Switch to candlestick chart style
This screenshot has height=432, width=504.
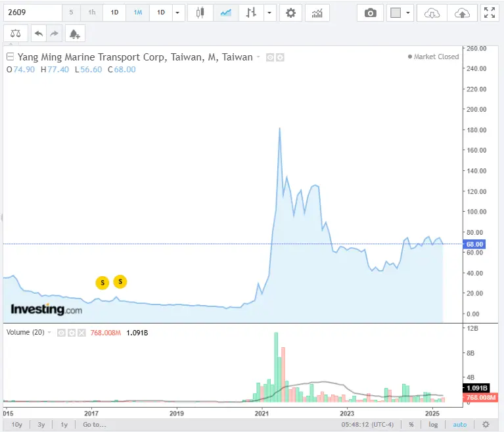pyautogui.click(x=200, y=12)
